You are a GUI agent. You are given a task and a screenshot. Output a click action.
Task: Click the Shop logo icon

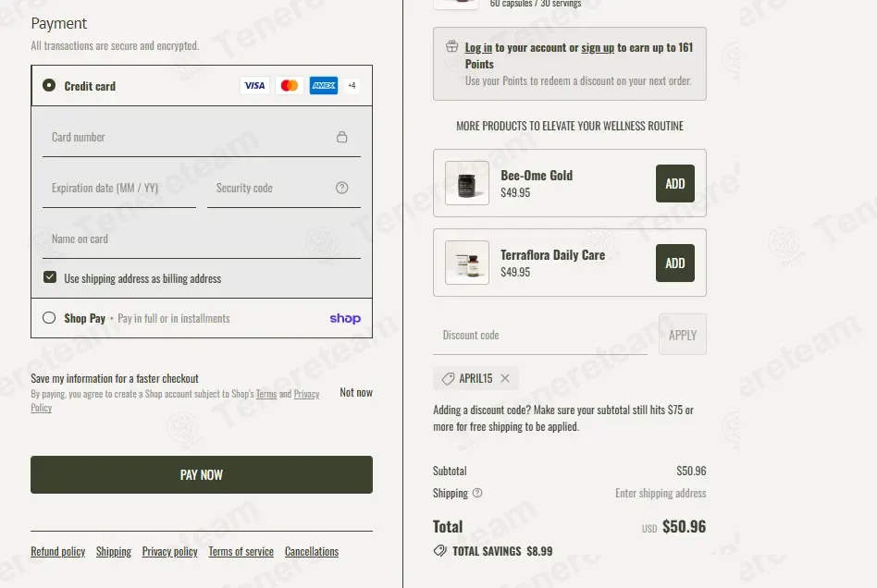(x=345, y=318)
